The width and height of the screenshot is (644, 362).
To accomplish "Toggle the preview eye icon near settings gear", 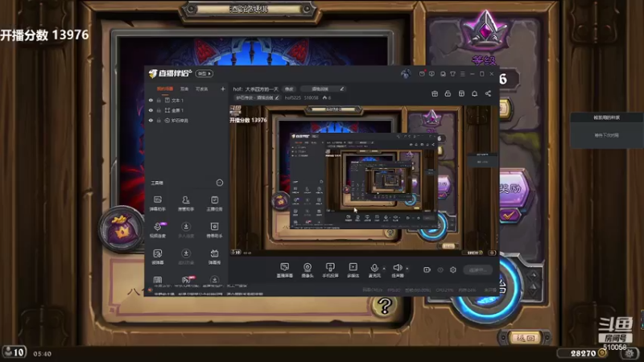I will 440,270.
